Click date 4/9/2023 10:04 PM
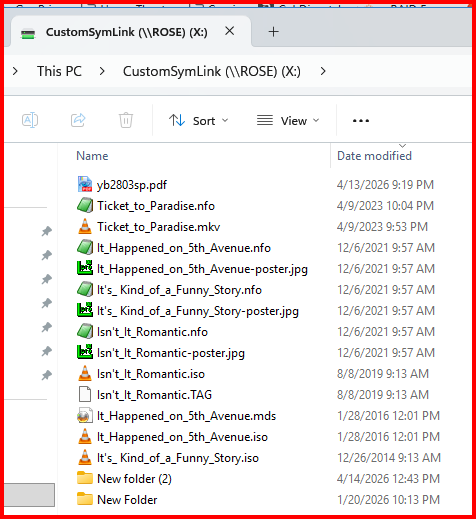476x519 pixels. 385,206
